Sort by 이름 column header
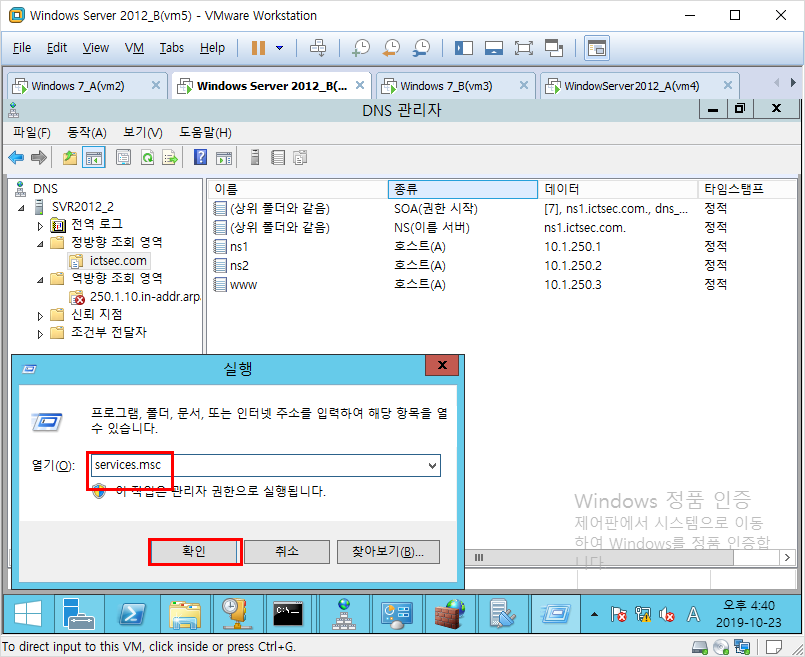 tap(298, 189)
